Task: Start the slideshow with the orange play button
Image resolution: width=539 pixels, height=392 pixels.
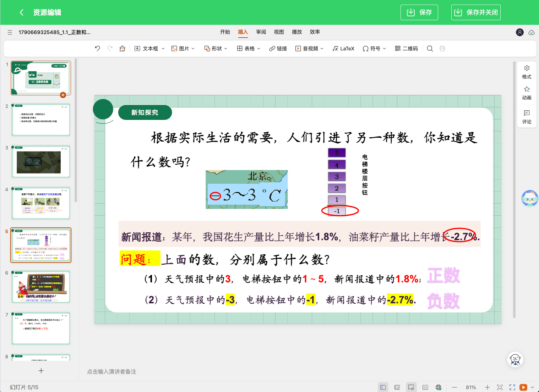Action: (523, 387)
